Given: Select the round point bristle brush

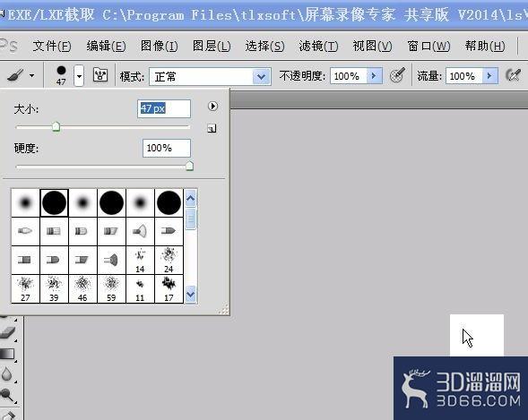Looking at the screenshot, I should 25,231.
